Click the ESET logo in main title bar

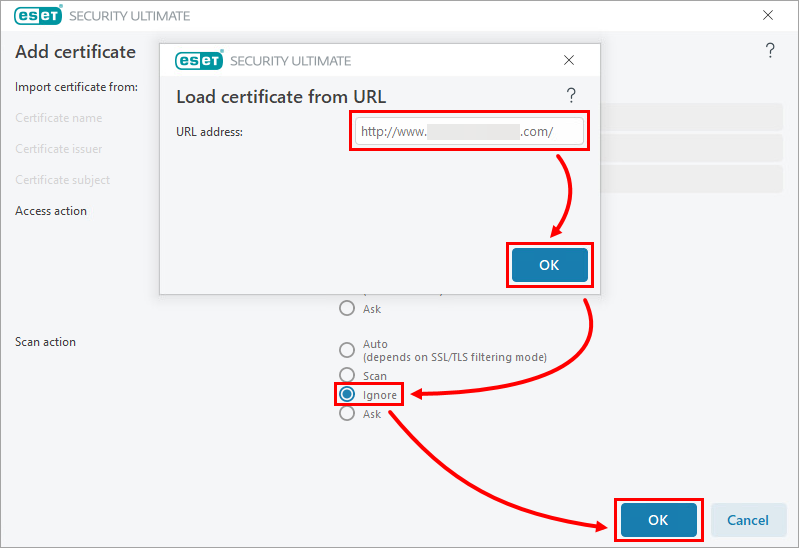pos(37,16)
